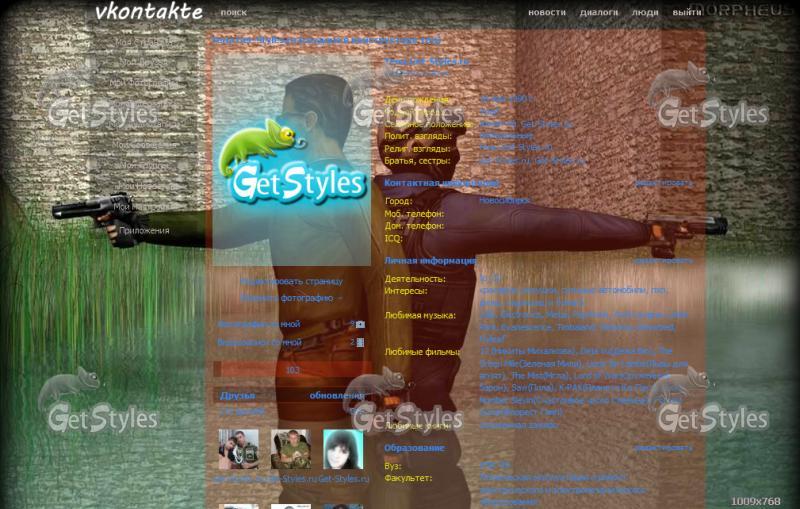Click the Вуз: label
The height and width of the screenshot is (509, 800).
pyautogui.click(x=393, y=466)
